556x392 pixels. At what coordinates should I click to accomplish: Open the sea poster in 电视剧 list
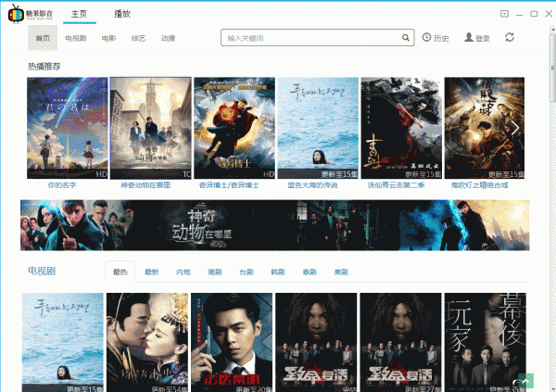point(63,342)
